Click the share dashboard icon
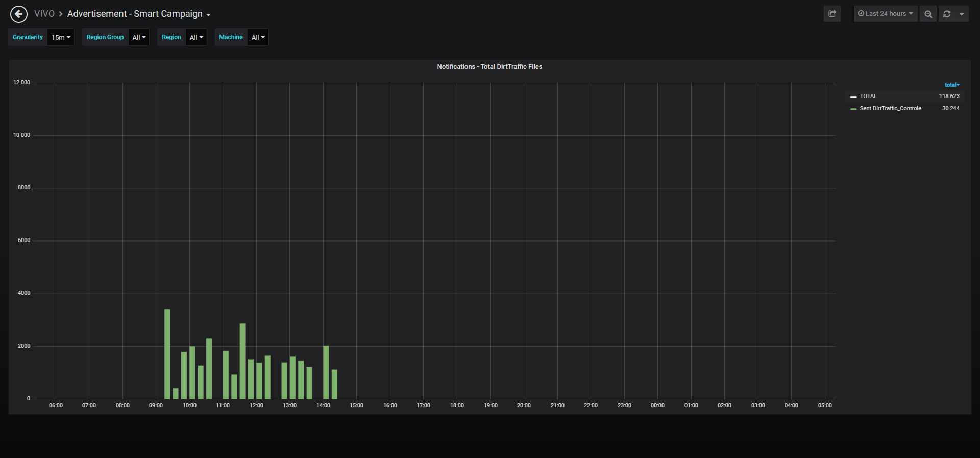This screenshot has height=458, width=980. 832,14
